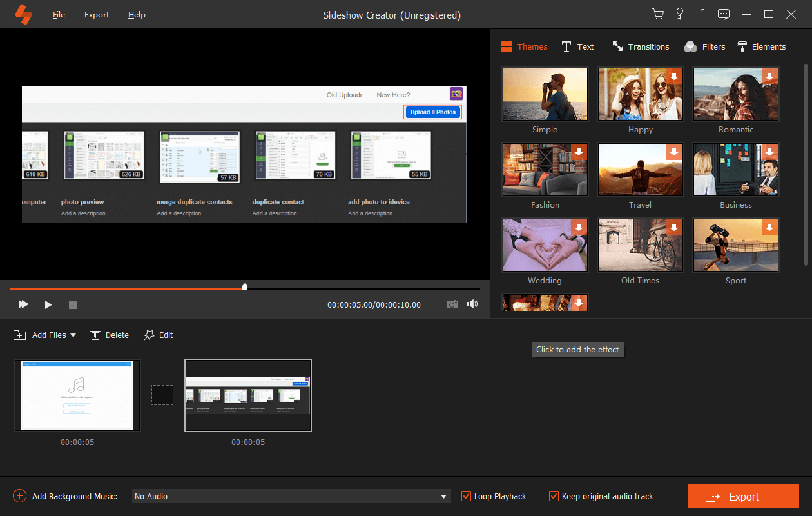Stop playback with the square stop button
The width and height of the screenshot is (812, 516).
(73, 304)
